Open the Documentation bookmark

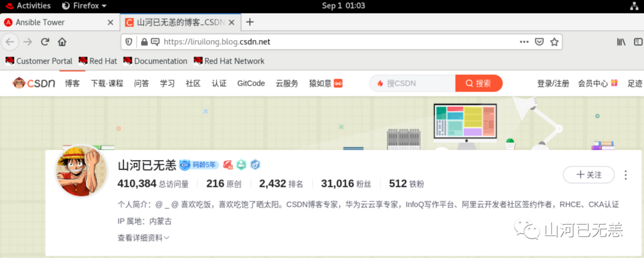point(155,61)
